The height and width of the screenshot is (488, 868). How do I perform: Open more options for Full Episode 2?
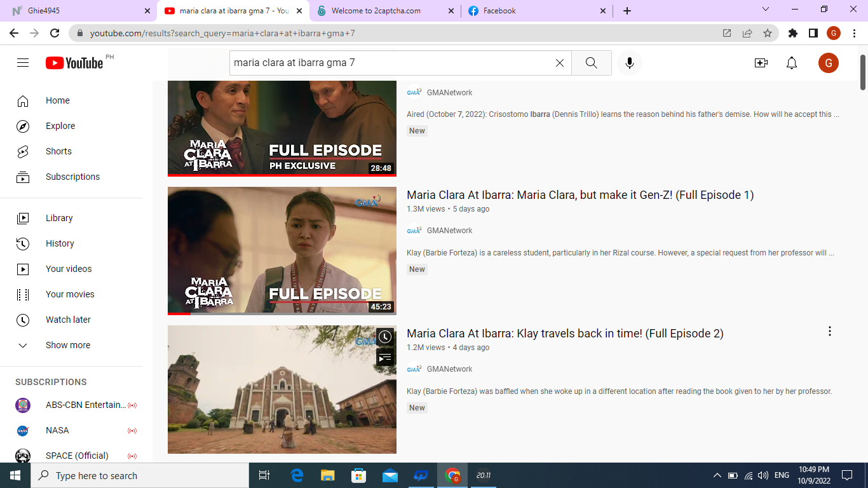pyautogui.click(x=829, y=331)
